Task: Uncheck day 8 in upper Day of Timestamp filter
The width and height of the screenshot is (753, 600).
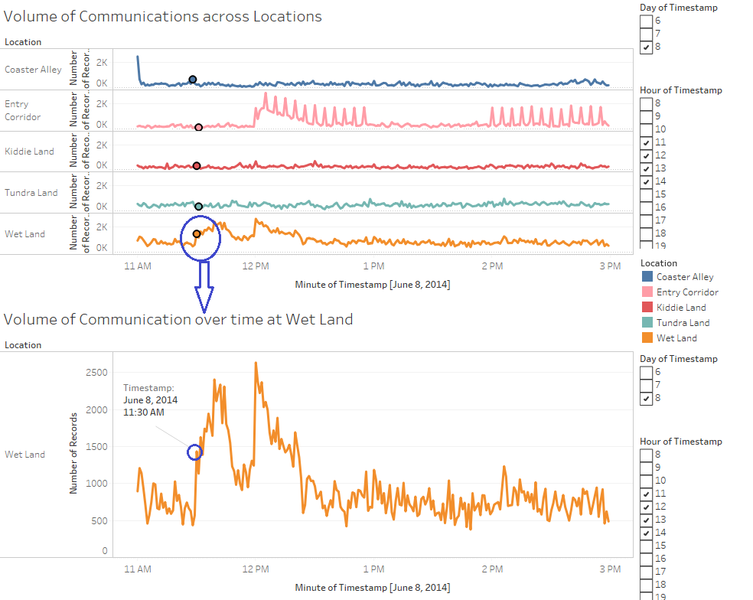Action: (x=646, y=47)
